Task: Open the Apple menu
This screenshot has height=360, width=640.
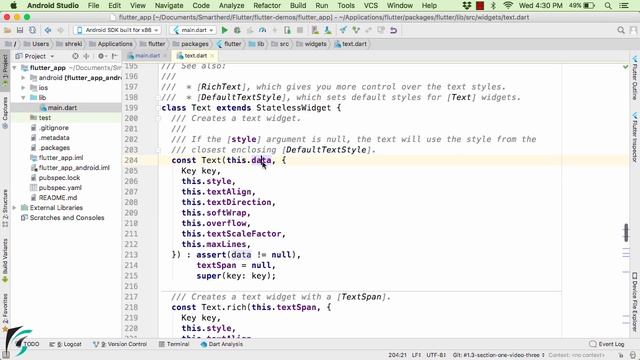Action: coord(13,5)
